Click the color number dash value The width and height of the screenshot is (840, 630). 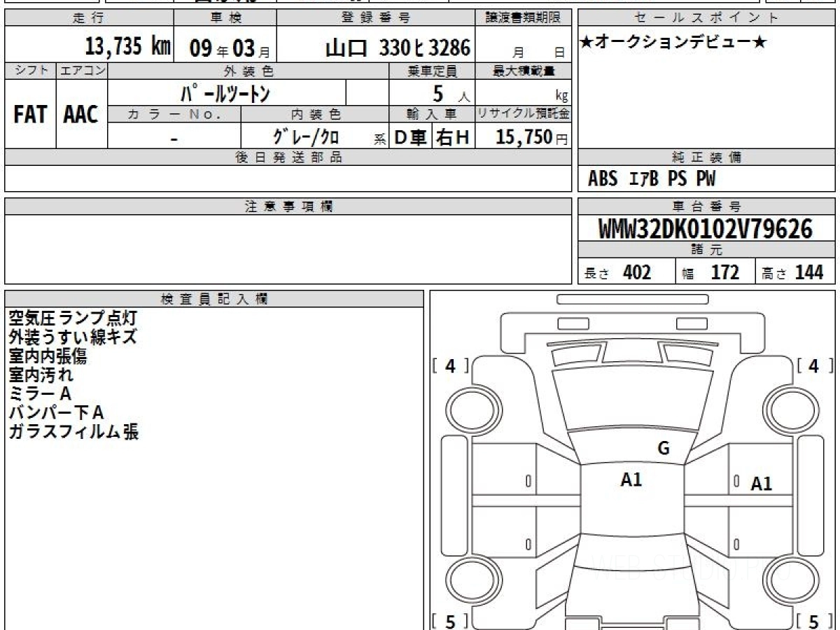coord(174,139)
